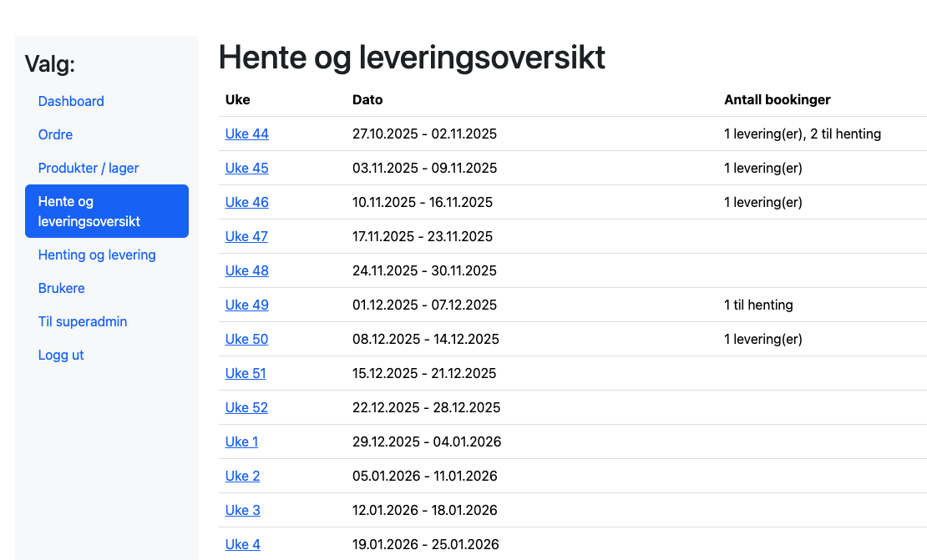Go to the Ordre section
Image resolution: width=927 pixels, height=560 pixels.
tap(55, 134)
